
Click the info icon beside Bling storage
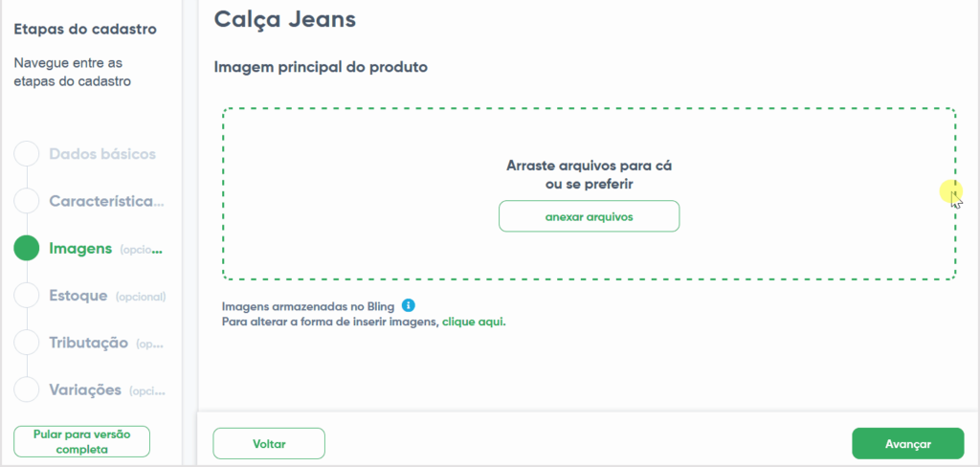pos(409,305)
